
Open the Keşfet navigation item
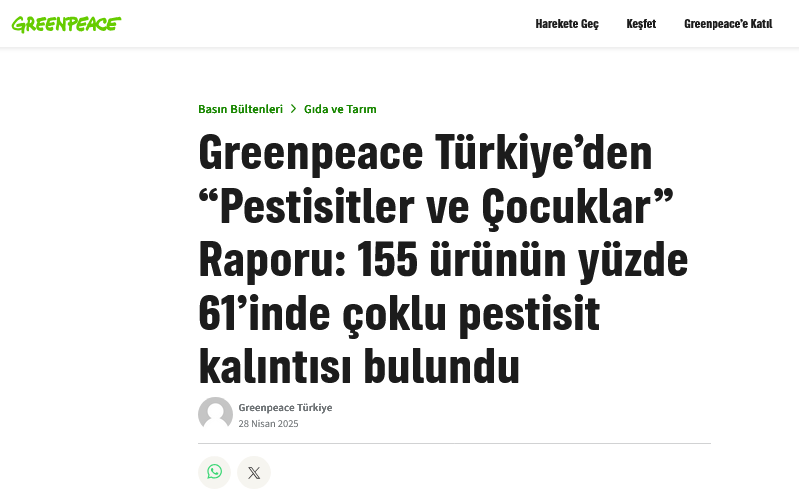641,24
